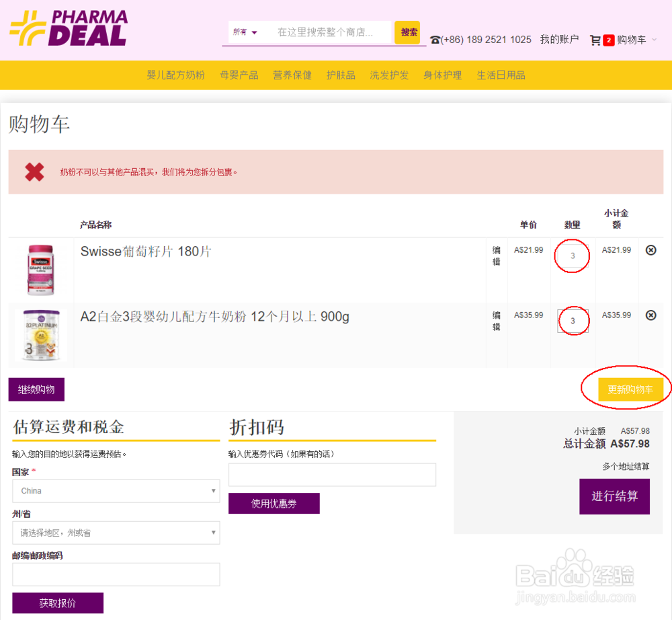Click the 获取报价 get quote button
This screenshot has height=620, width=672.
58,603
